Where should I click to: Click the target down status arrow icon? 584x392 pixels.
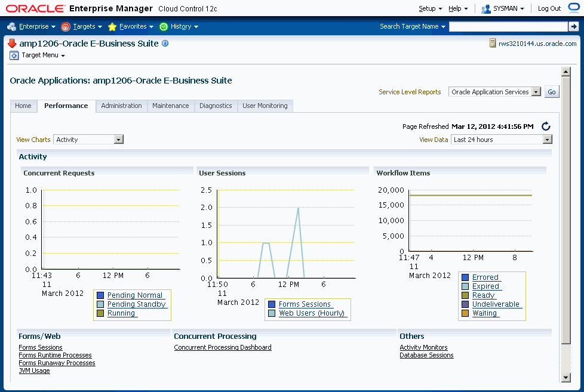12,44
